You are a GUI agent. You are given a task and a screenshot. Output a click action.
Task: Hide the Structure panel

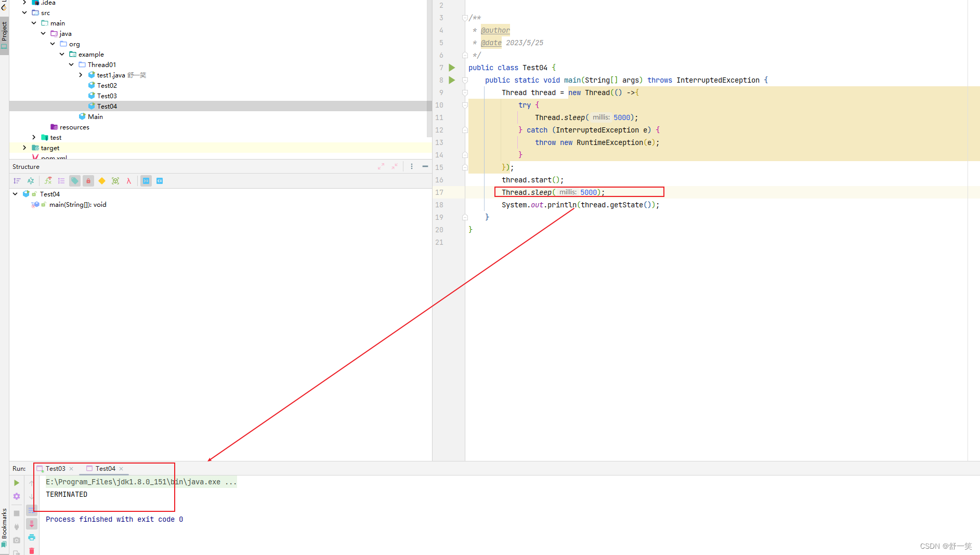[x=425, y=166]
